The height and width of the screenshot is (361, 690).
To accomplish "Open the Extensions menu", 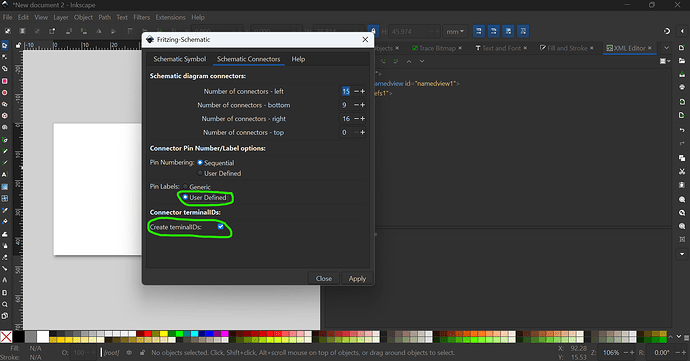I will point(170,17).
